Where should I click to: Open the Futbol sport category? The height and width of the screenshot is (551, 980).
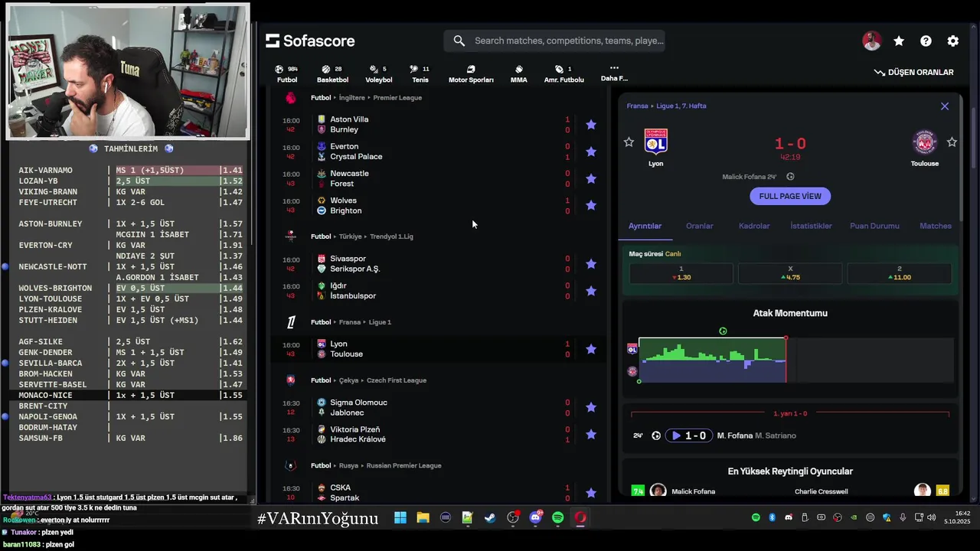(287, 73)
